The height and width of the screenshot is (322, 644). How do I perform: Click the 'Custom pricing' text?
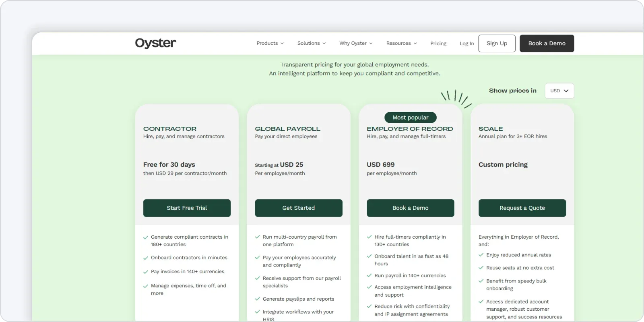503,165
